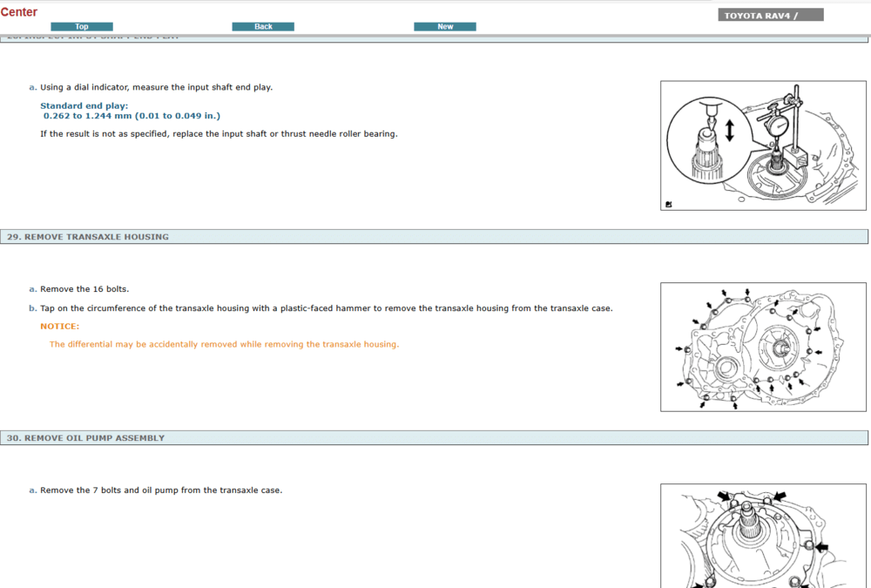Open the dial indicator end play illustration
The image size is (871, 588).
pos(763,145)
